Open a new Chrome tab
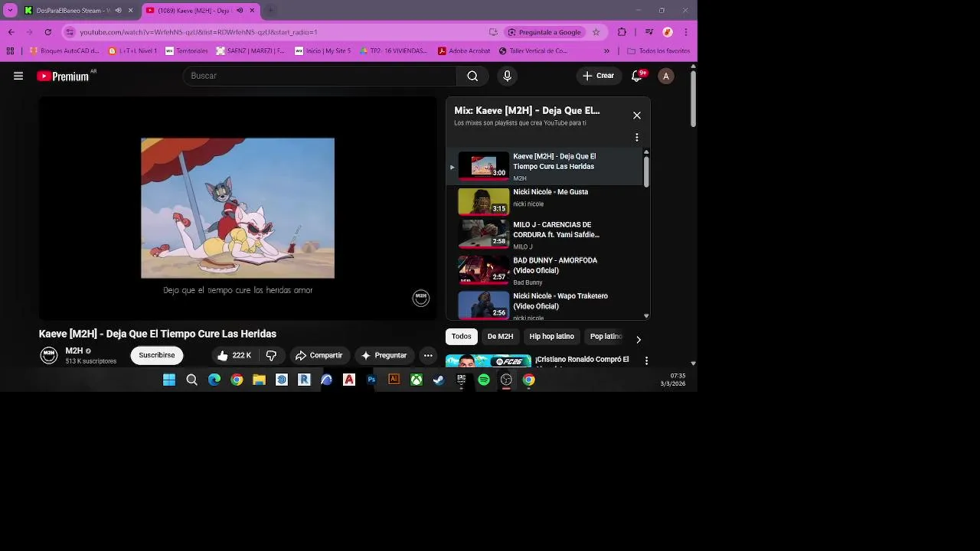The height and width of the screenshot is (551, 980). pos(270,11)
